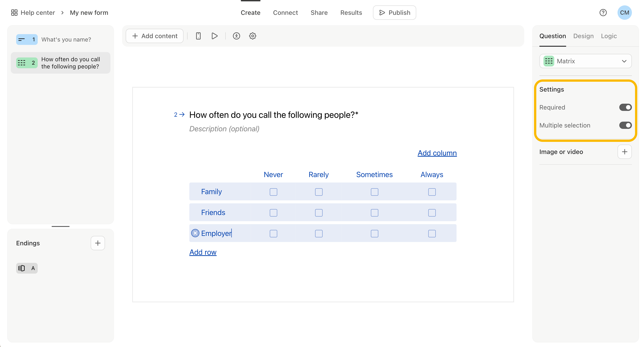Open form settings gear icon
The image size is (644, 347).
(252, 36)
